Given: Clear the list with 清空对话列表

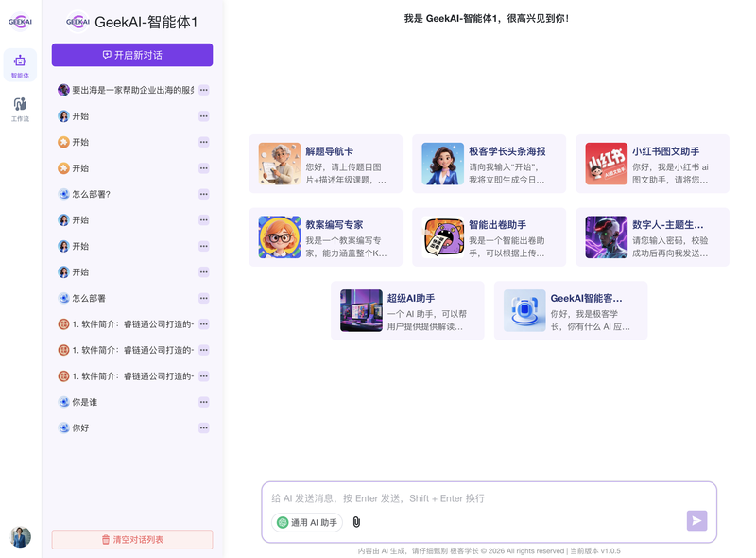Looking at the screenshot, I should point(132,540).
